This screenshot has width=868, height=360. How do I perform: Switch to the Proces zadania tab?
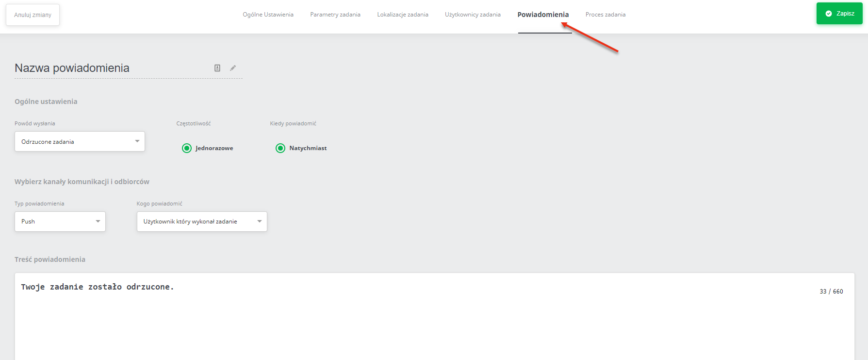[x=606, y=15]
